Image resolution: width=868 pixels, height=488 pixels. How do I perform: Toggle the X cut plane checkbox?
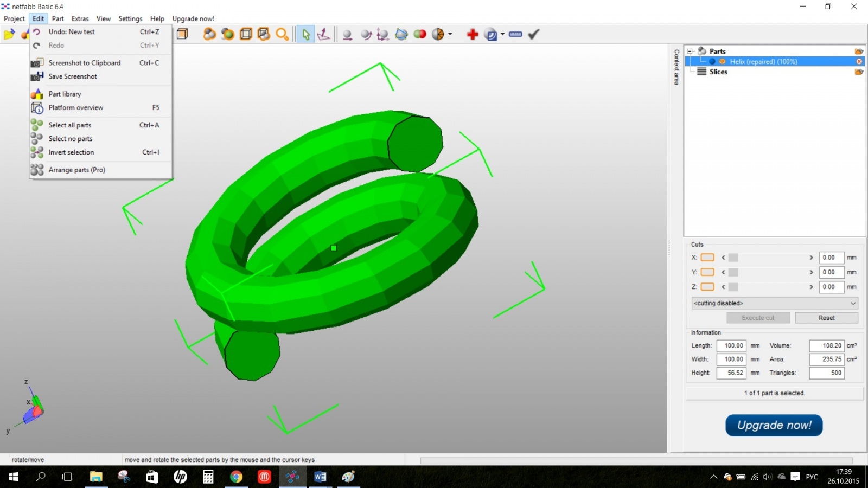point(707,258)
